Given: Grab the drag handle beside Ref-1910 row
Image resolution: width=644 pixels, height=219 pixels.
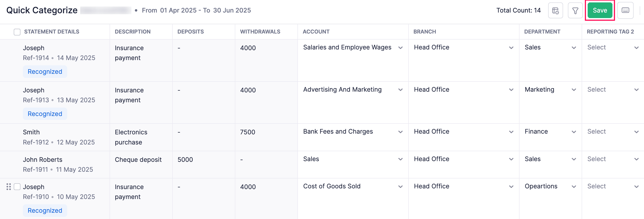Looking at the screenshot, I should [x=8, y=187].
